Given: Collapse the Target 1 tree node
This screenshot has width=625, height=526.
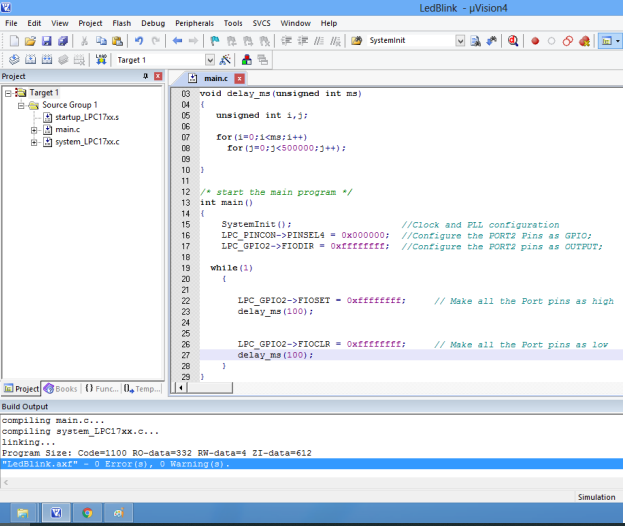Looking at the screenshot, I should coord(9,93).
